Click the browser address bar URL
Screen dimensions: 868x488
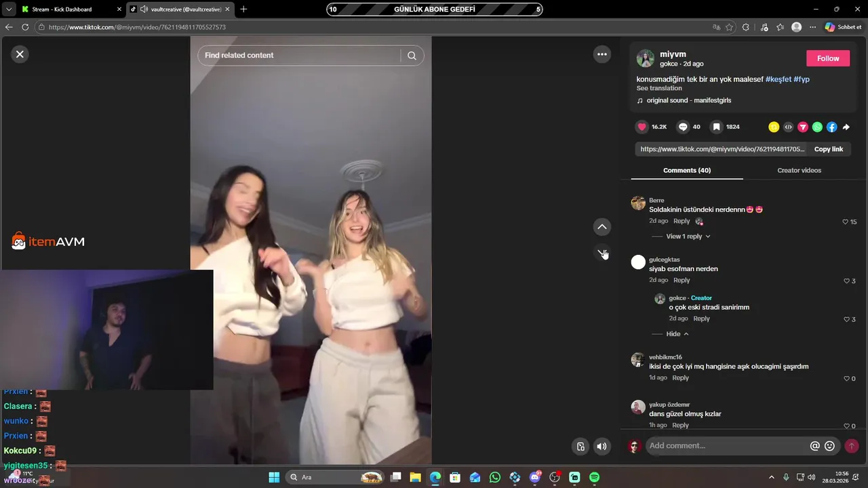(x=137, y=27)
